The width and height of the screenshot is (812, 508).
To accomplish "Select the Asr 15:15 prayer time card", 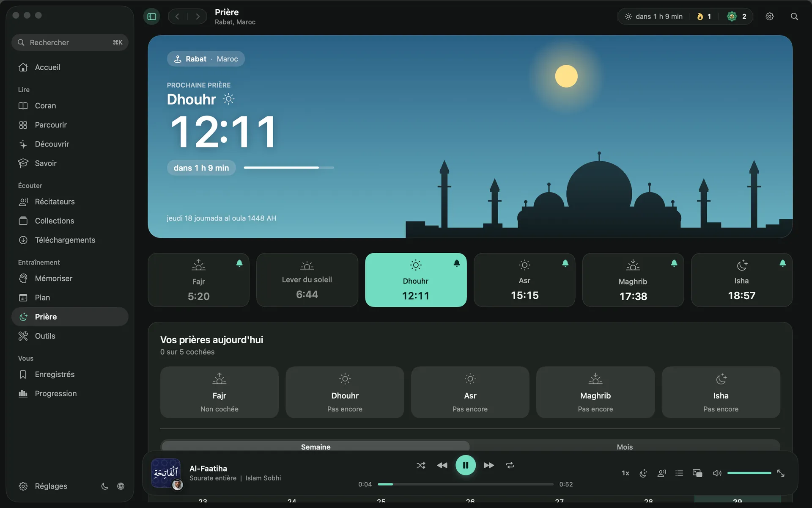I will [x=524, y=280].
